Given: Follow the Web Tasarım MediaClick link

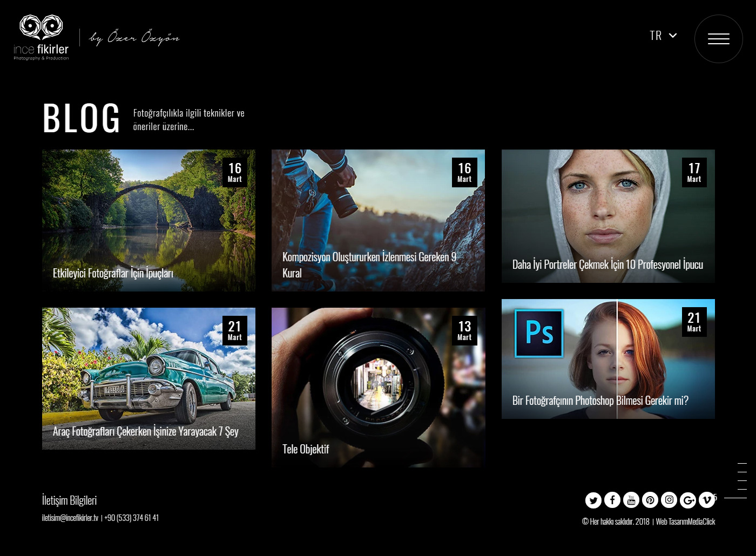Looking at the screenshot, I should point(685,521).
